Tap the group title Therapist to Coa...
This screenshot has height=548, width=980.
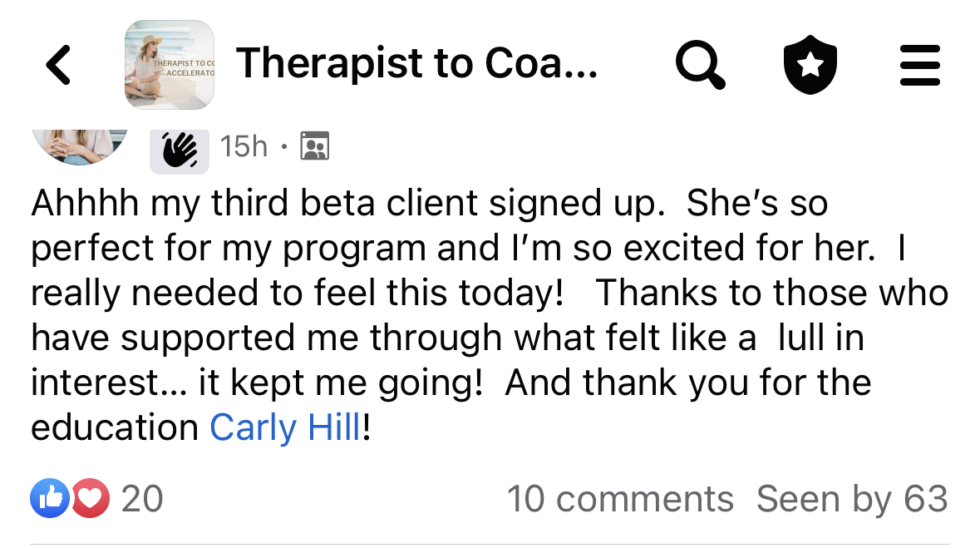click(x=417, y=64)
